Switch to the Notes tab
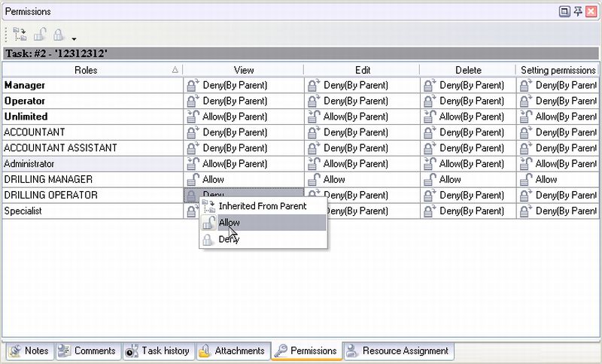 tap(29, 351)
